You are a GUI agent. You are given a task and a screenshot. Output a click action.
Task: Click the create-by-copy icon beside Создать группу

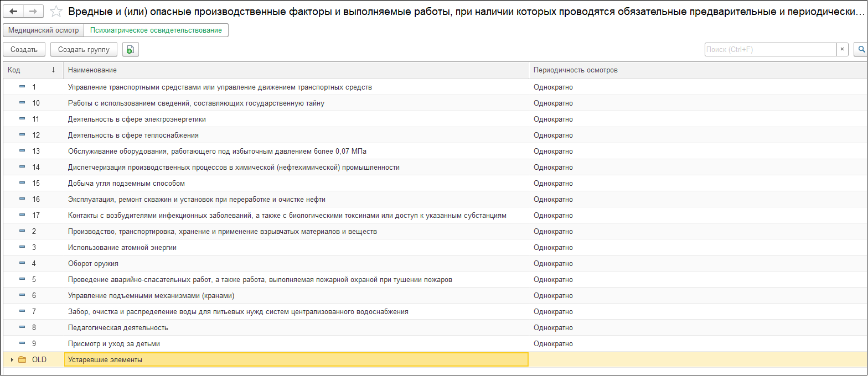click(x=130, y=50)
